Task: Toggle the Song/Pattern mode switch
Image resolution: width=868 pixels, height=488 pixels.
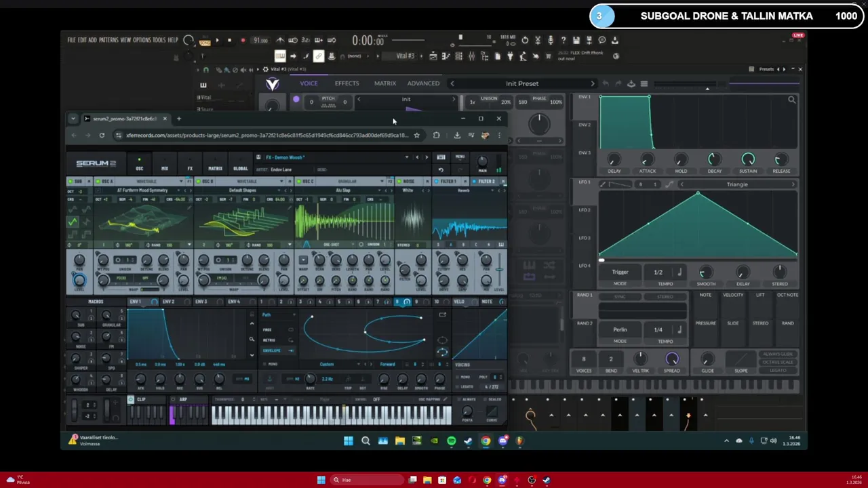Action: click(204, 41)
